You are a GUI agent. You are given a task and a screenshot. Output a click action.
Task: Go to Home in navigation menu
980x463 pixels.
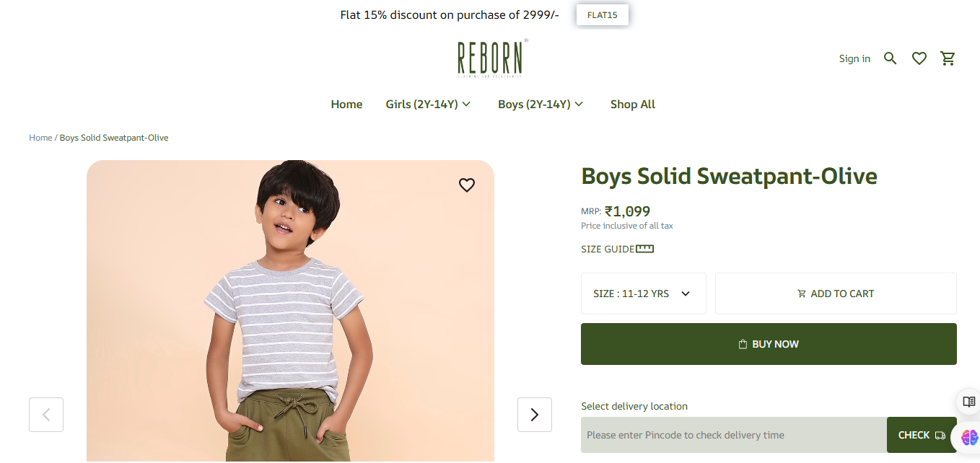click(346, 104)
